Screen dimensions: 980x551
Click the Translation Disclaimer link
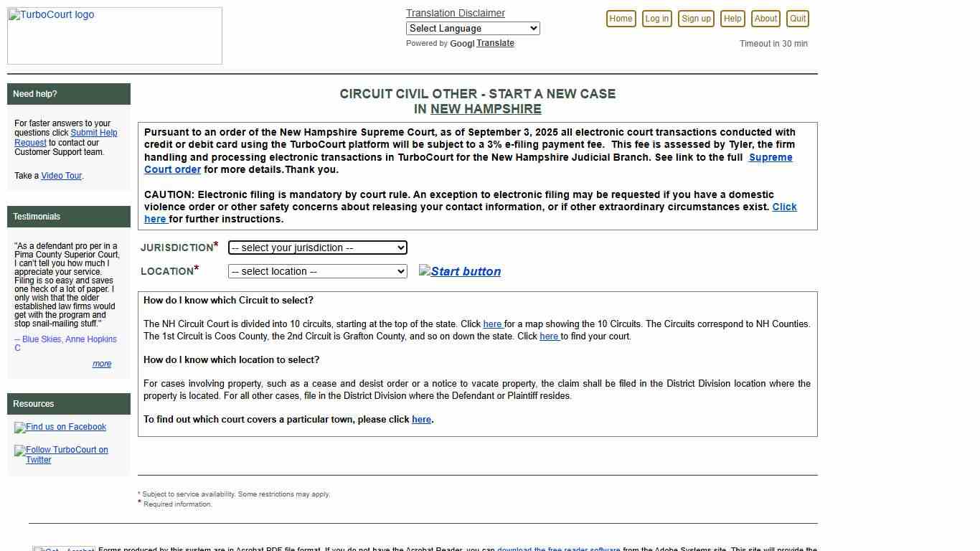click(x=455, y=13)
